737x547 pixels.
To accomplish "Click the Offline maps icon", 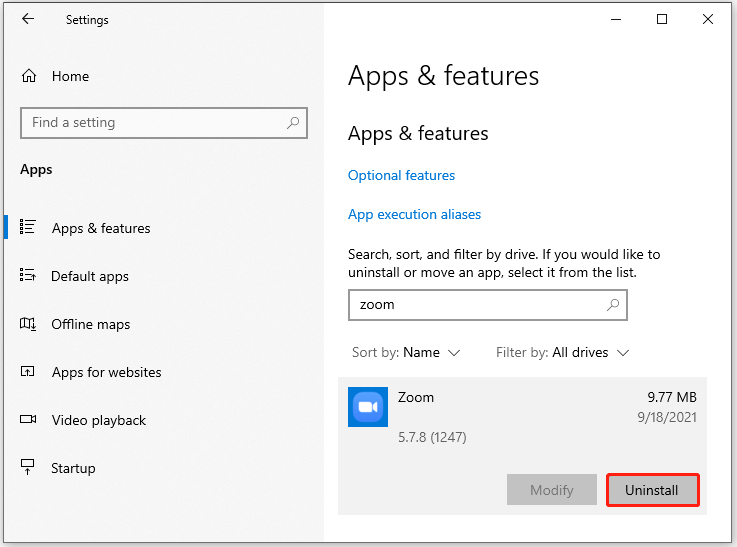I will click(27, 324).
